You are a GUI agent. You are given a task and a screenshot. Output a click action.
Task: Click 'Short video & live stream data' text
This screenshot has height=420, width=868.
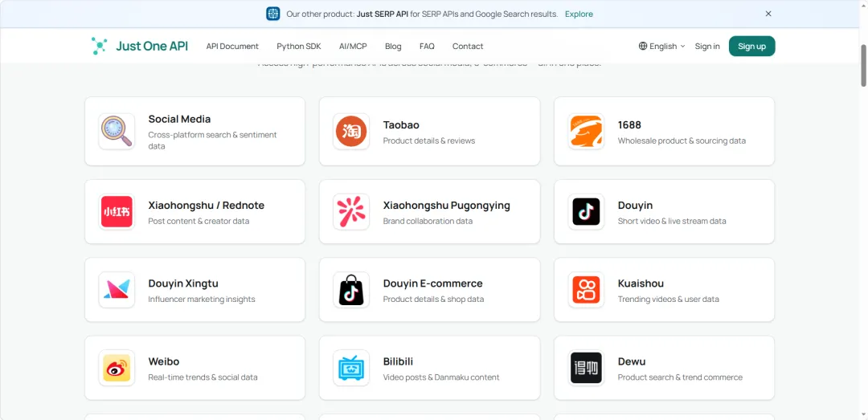click(x=672, y=221)
